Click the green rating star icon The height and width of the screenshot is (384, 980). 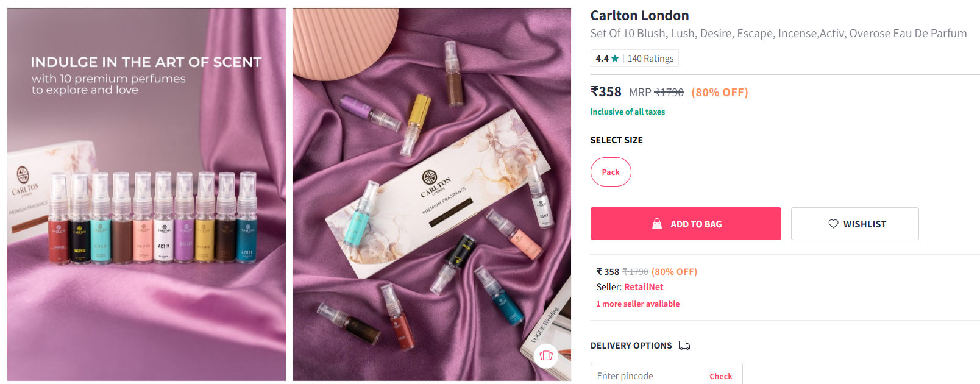coord(615,59)
